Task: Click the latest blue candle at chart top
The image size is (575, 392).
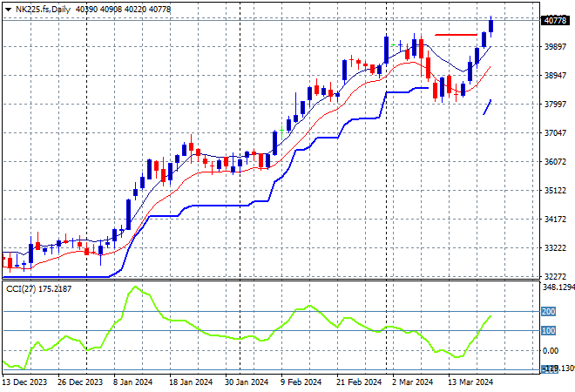Action: 491,25
